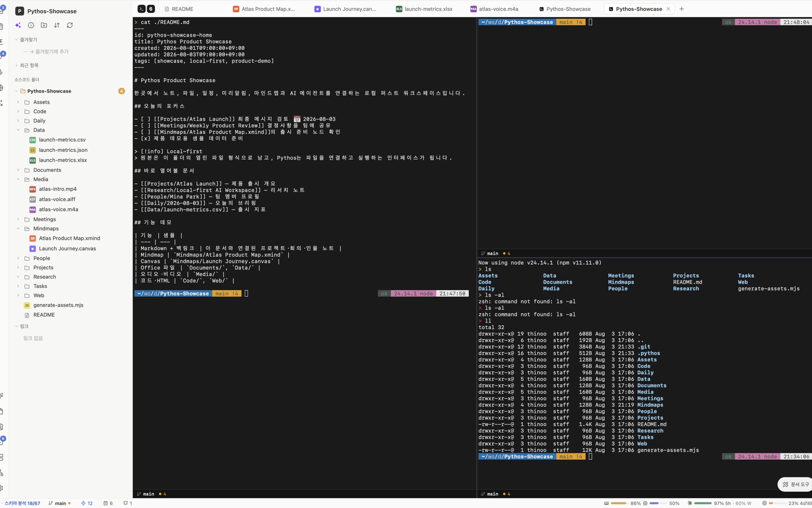Open atlas-voice.m4a in the file tree
This screenshot has width=812, height=508.
(x=58, y=209)
